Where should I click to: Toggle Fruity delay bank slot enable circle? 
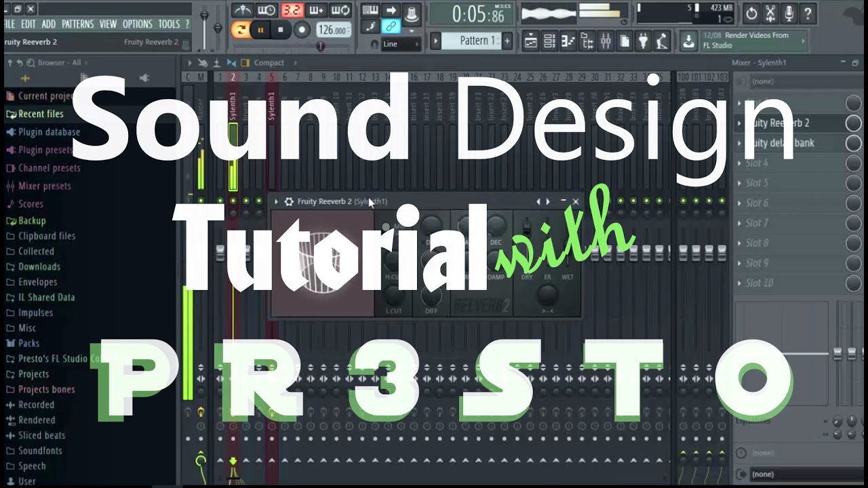tap(853, 143)
